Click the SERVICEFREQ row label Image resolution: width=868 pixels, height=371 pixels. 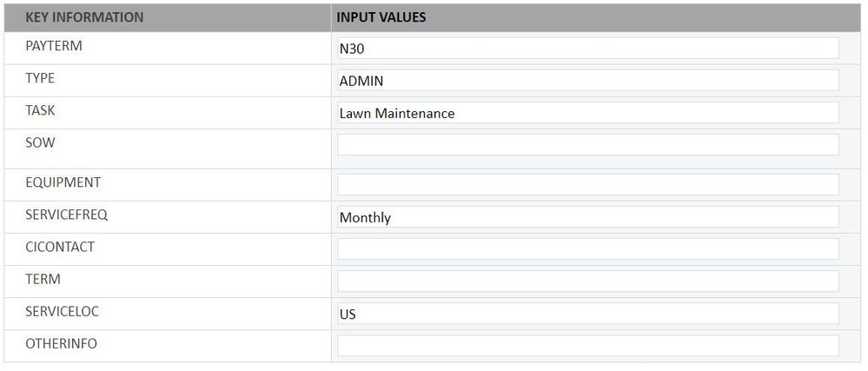66,215
